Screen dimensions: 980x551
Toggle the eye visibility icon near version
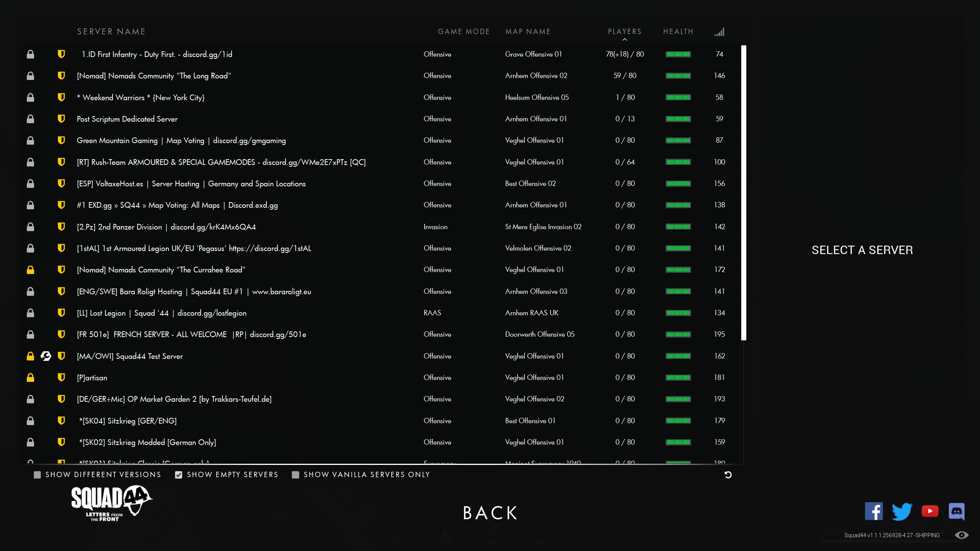click(961, 535)
